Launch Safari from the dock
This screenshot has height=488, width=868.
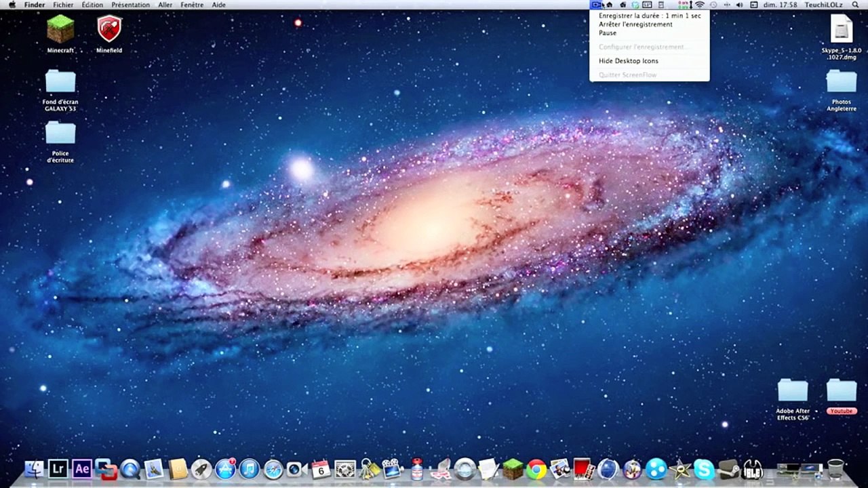point(273,468)
